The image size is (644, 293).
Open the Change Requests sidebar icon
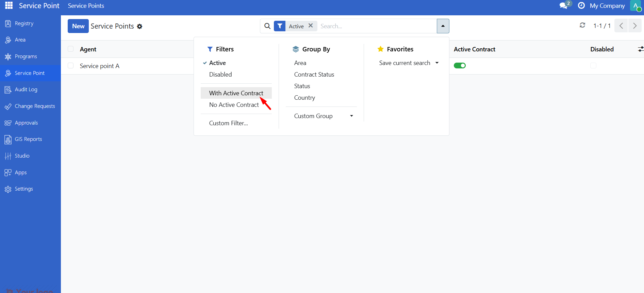(8, 106)
